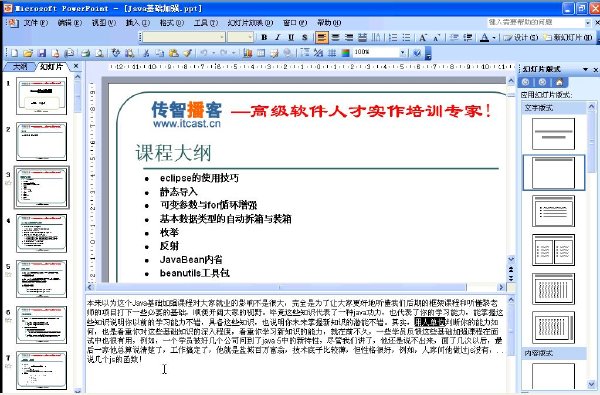Toggle Numbering list button

393,37
